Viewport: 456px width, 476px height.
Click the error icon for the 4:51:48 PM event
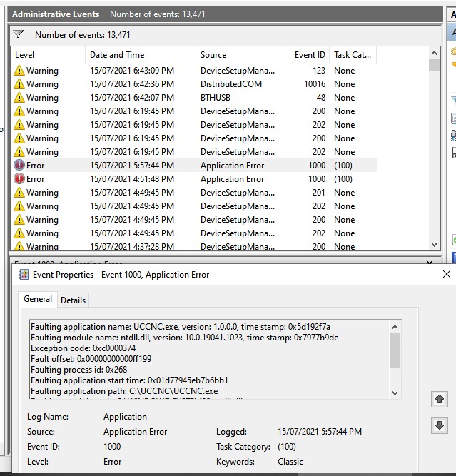pos(19,179)
